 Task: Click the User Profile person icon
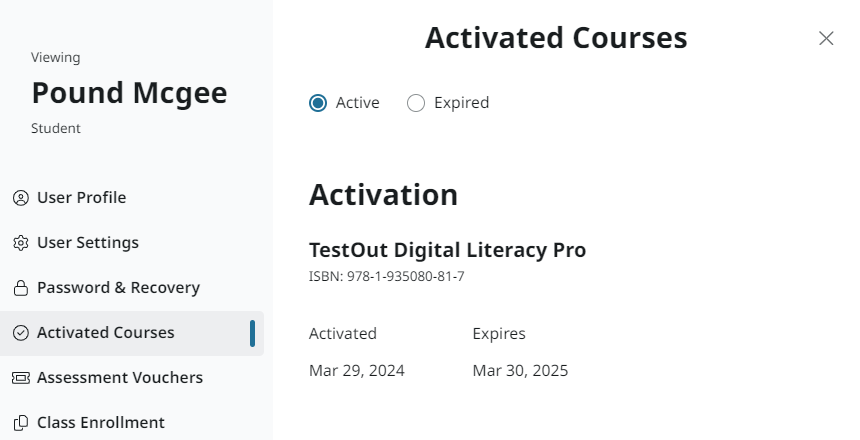click(20, 198)
